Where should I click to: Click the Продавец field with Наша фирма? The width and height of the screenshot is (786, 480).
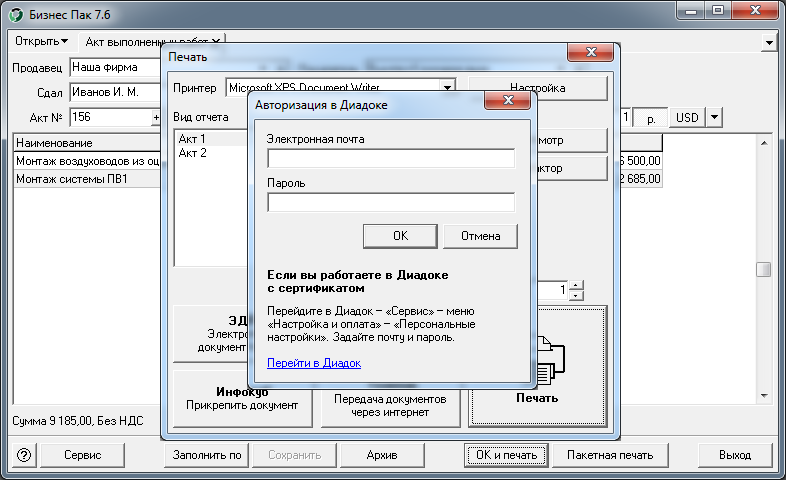(115, 67)
